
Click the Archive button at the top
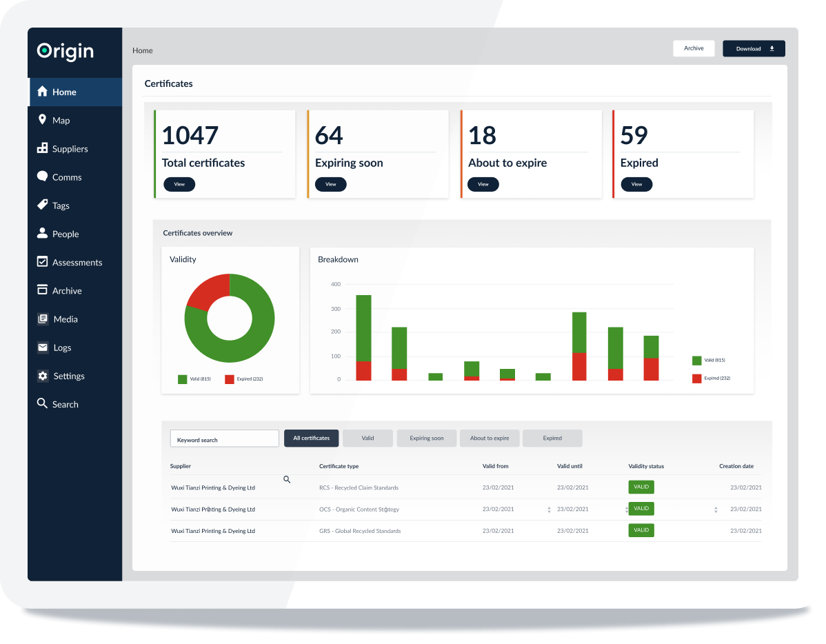(694, 48)
